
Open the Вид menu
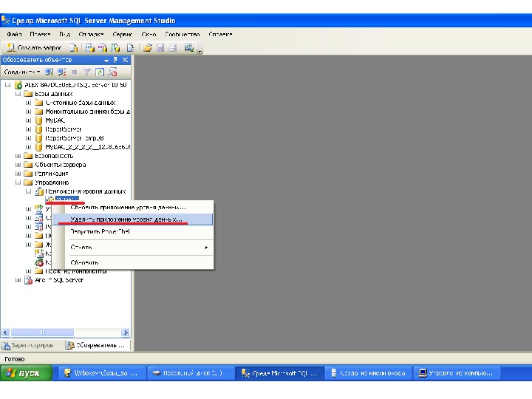point(64,34)
